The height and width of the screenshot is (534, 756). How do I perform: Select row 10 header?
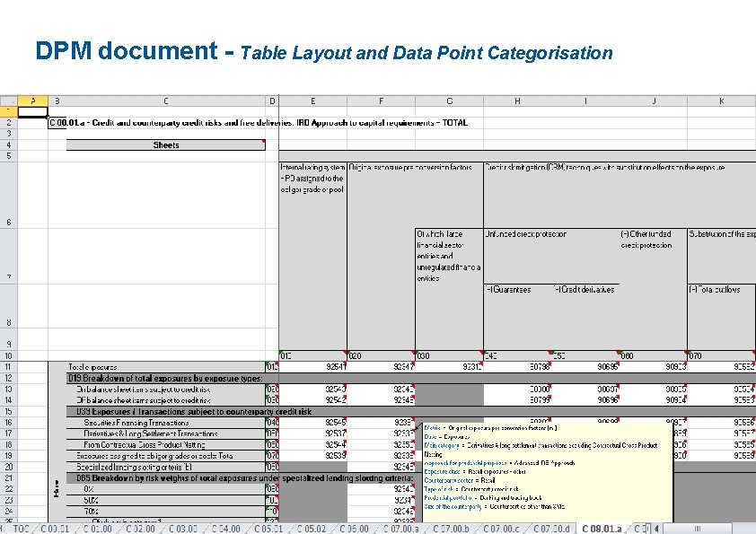(9, 355)
